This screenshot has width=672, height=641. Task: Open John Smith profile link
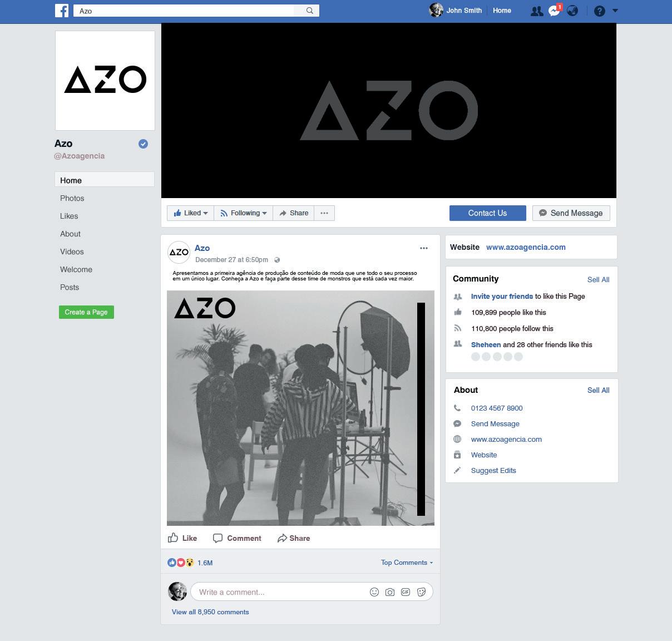click(x=464, y=11)
